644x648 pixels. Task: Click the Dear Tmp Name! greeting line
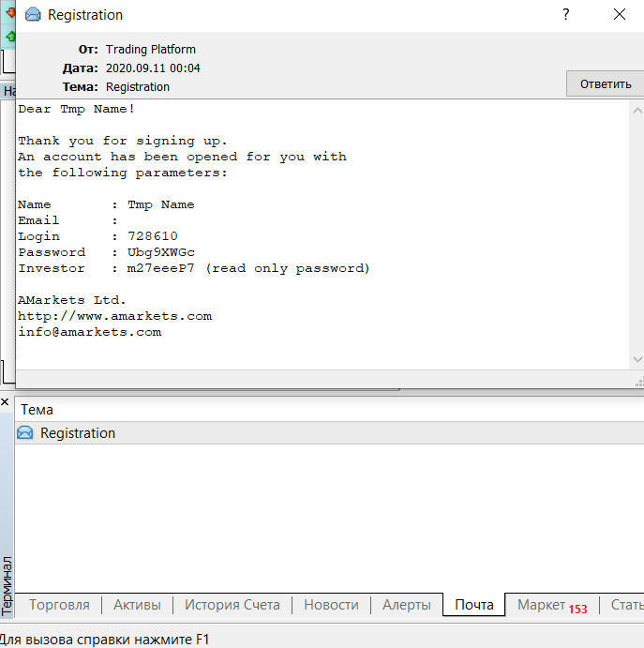[77, 109]
